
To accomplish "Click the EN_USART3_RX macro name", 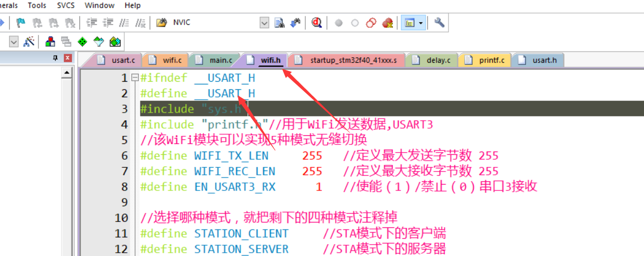I will click(x=235, y=187).
